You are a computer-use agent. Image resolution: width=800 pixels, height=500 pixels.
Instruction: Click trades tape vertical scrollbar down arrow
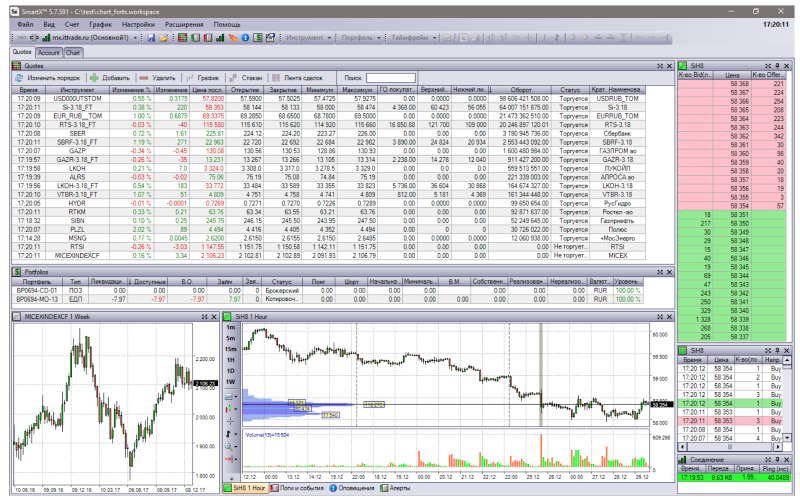tap(787, 438)
